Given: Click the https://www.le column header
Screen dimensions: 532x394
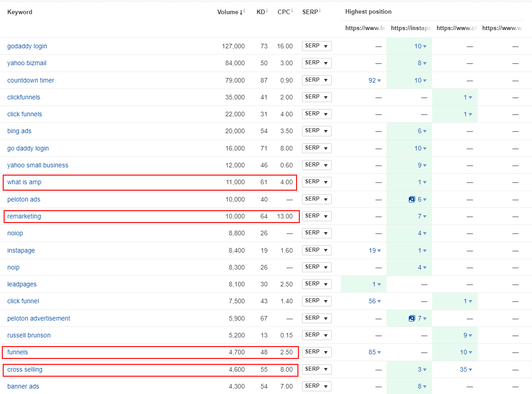Looking at the screenshot, I should [x=365, y=28].
